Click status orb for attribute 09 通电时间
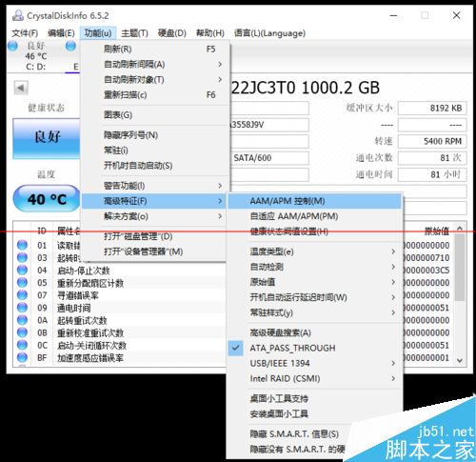The width and height of the screenshot is (476, 462). point(22,308)
